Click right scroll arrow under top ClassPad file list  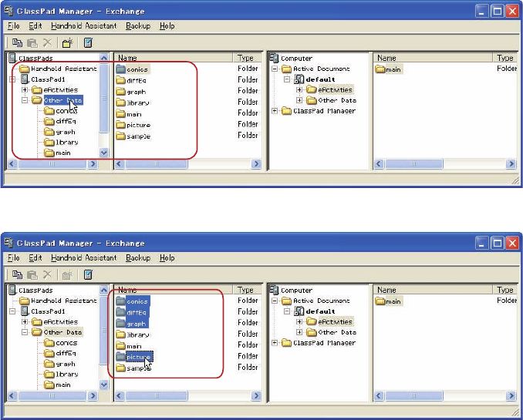coord(256,163)
